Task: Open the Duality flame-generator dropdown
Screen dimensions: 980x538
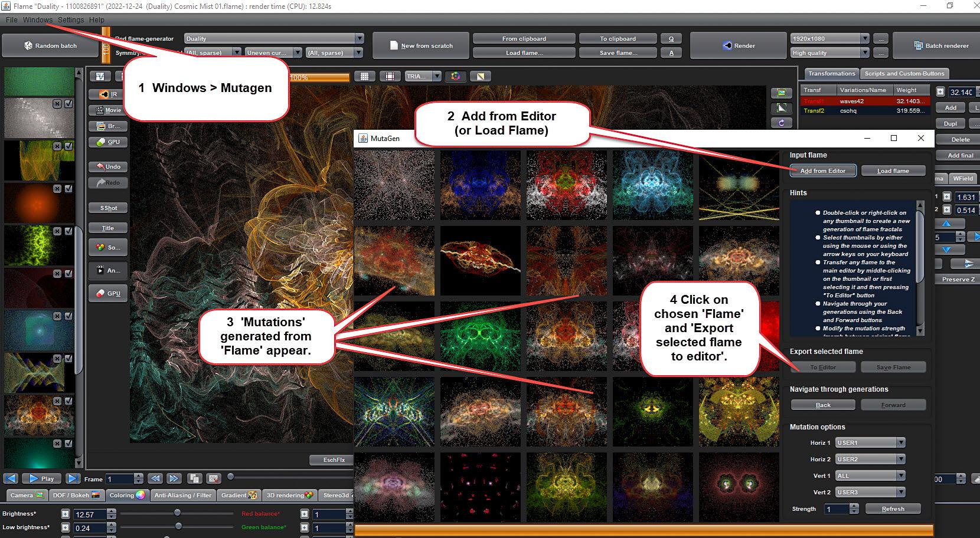Action: point(274,38)
